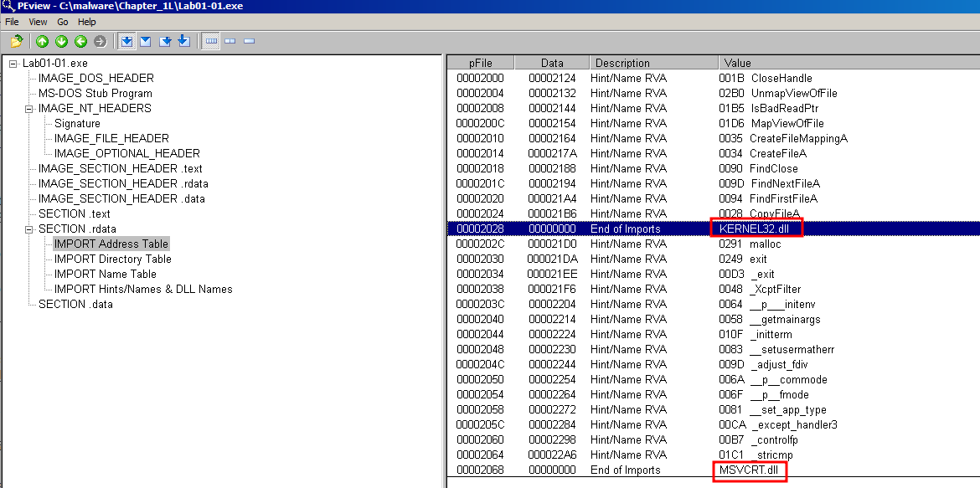
Task: Select IMPORT Name Table node
Action: click(x=106, y=275)
